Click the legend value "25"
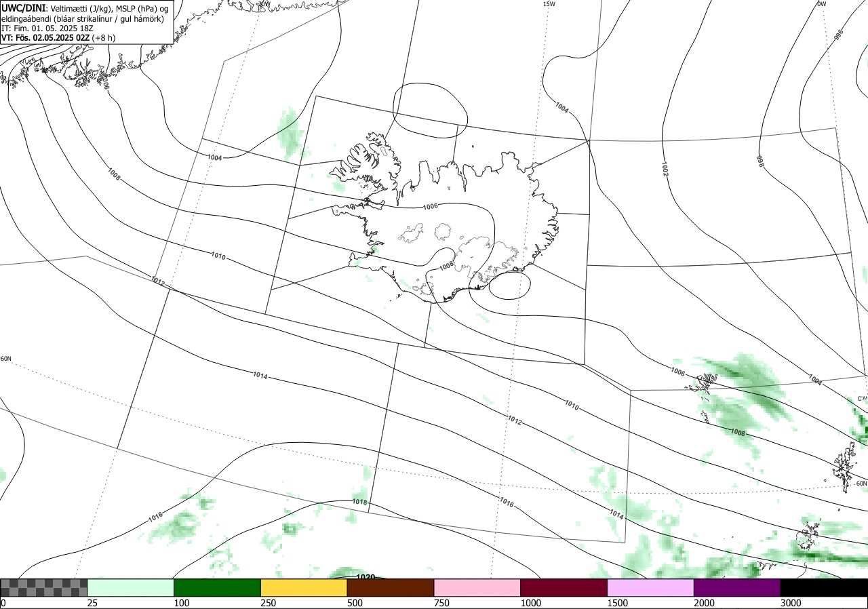The image size is (868, 609). click(x=92, y=603)
